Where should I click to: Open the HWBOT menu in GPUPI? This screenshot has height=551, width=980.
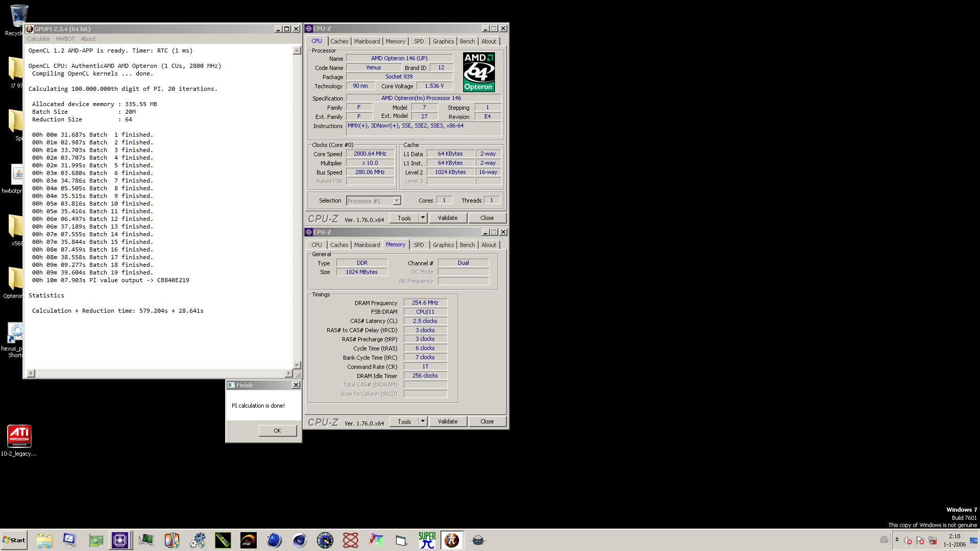click(65, 39)
